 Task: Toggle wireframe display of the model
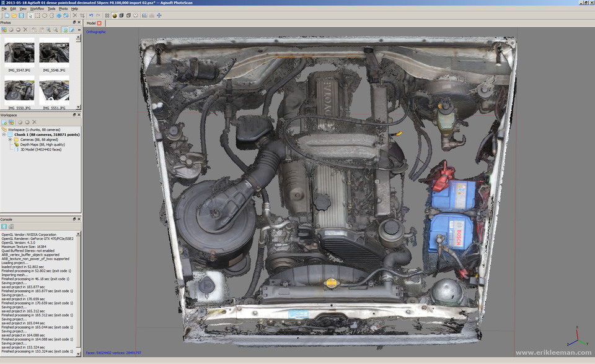[x=128, y=15]
